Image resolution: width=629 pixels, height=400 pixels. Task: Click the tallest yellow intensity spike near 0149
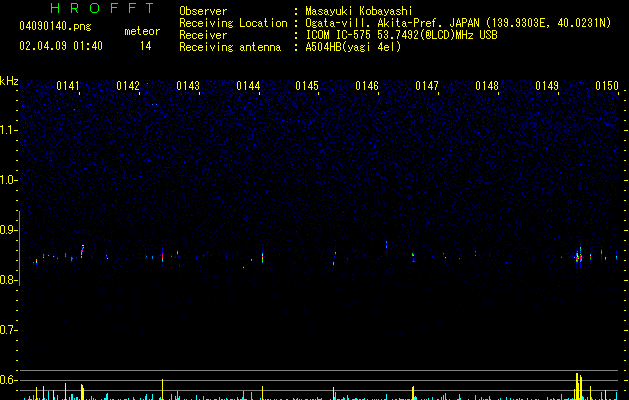tap(577, 386)
